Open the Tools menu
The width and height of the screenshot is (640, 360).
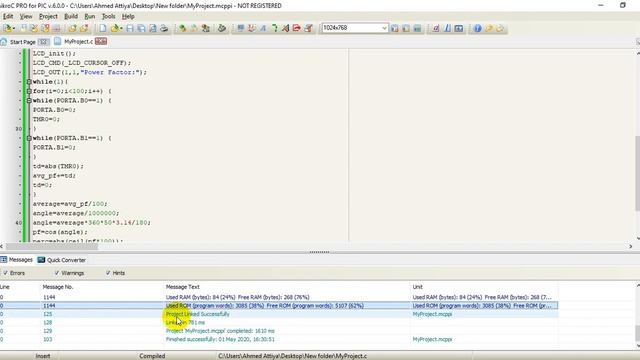(x=108, y=16)
